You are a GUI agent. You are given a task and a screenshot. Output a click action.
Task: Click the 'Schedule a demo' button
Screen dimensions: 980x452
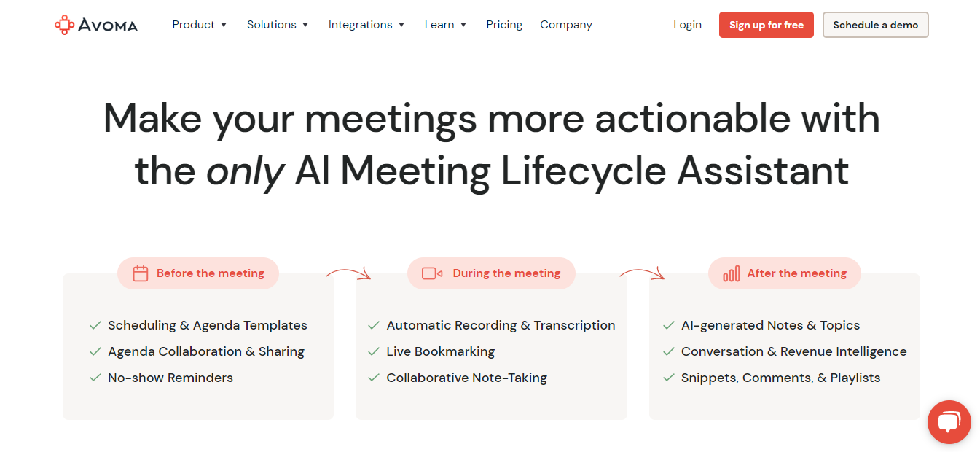875,24
